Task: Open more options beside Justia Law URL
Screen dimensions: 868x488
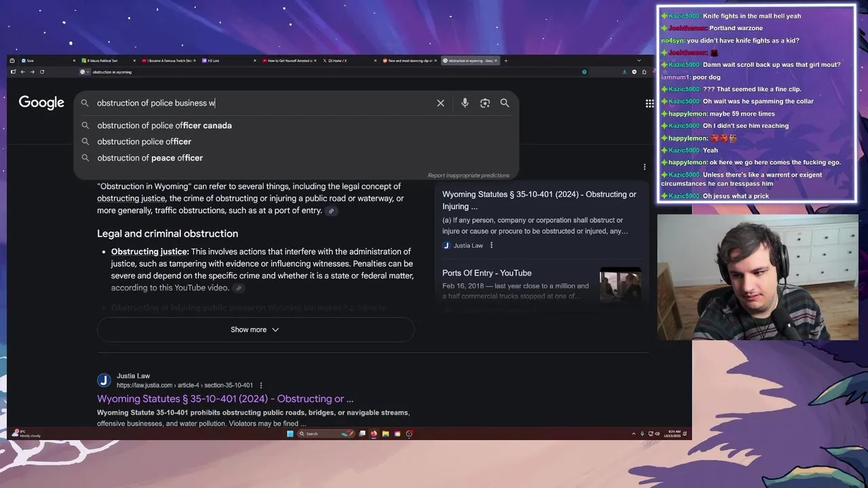Action: pyautogui.click(x=261, y=385)
